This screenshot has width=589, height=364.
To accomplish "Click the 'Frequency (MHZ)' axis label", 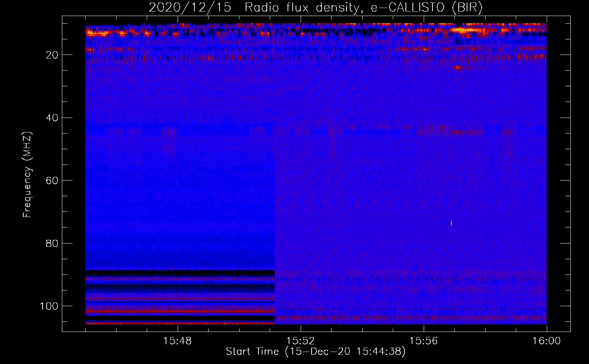I will [x=27, y=175].
